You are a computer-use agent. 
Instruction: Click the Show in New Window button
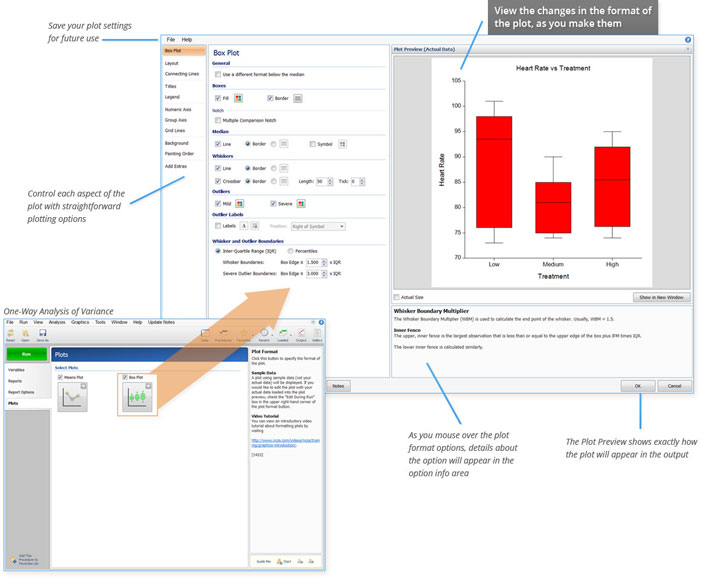click(x=660, y=297)
